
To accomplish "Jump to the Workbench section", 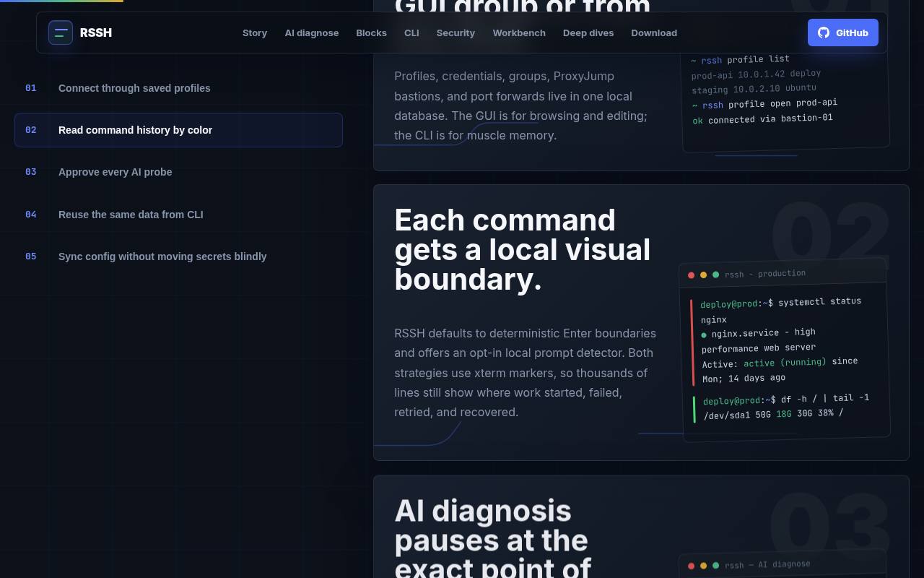I will 519,33.
